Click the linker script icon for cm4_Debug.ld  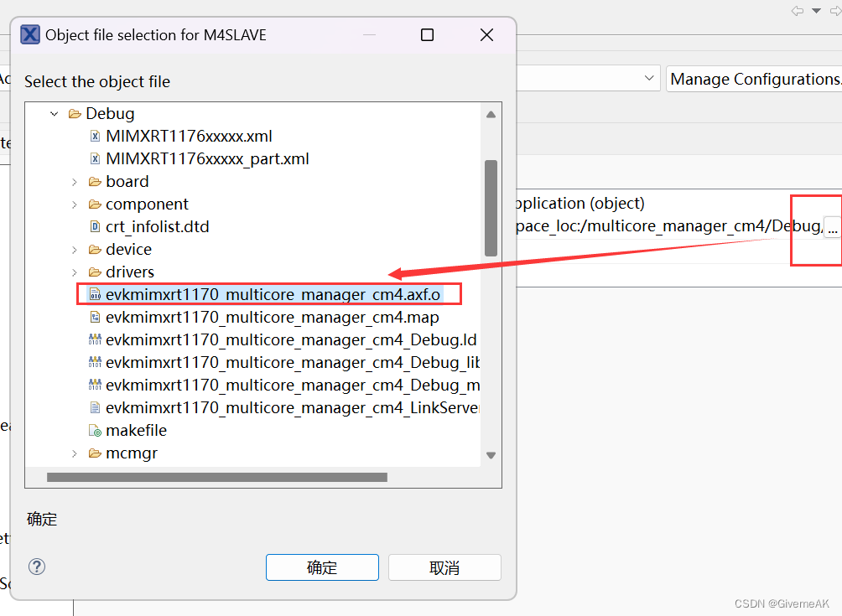95,339
